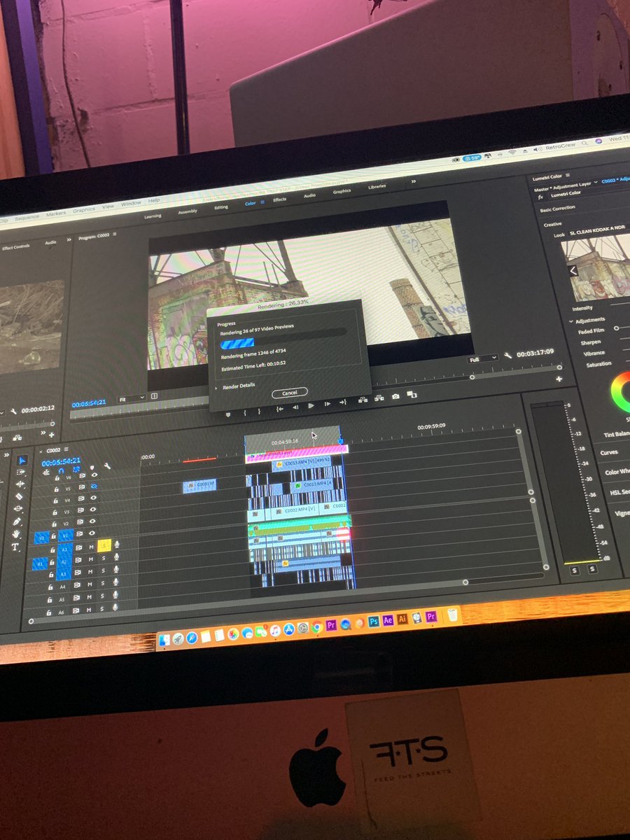Click Add Marker icon in timeline header

92,468
